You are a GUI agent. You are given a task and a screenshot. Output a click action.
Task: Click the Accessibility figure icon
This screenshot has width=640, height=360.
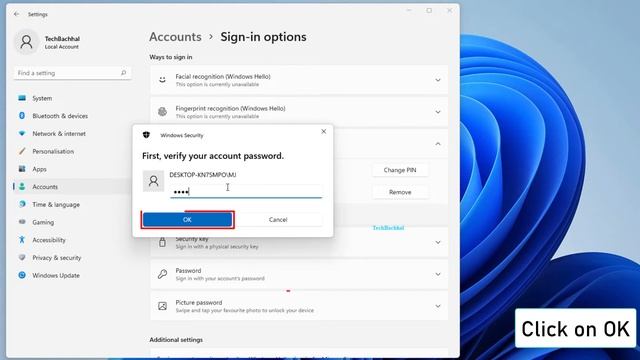pos(22,240)
